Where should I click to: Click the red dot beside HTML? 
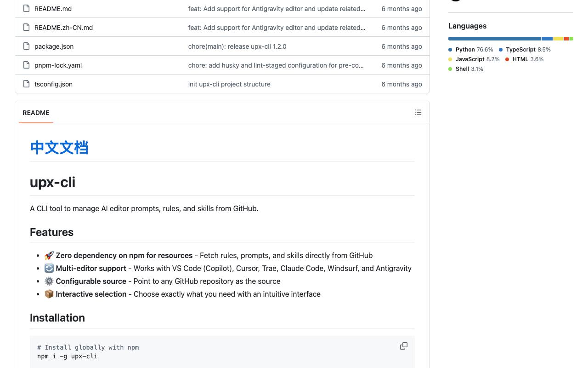(507, 59)
